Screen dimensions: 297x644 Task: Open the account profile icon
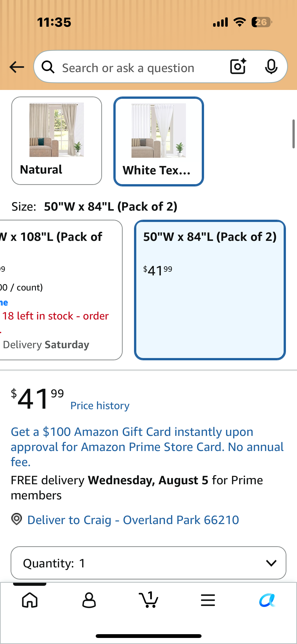(89, 600)
